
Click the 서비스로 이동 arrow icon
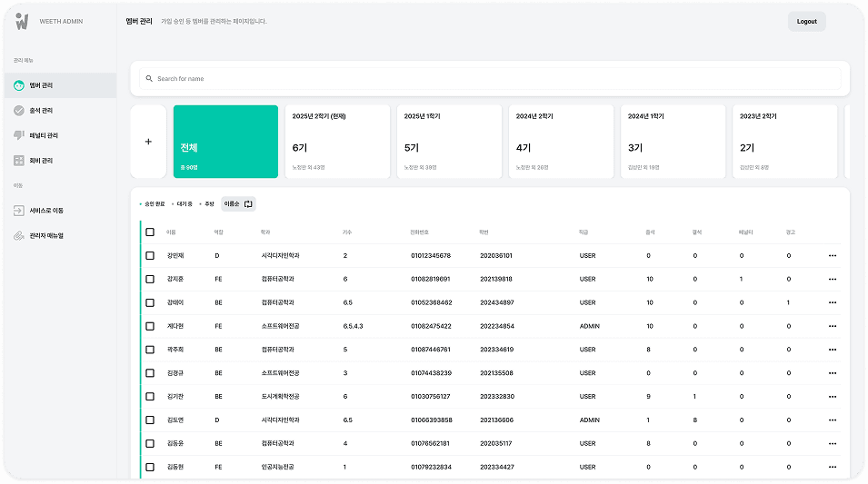click(19, 211)
